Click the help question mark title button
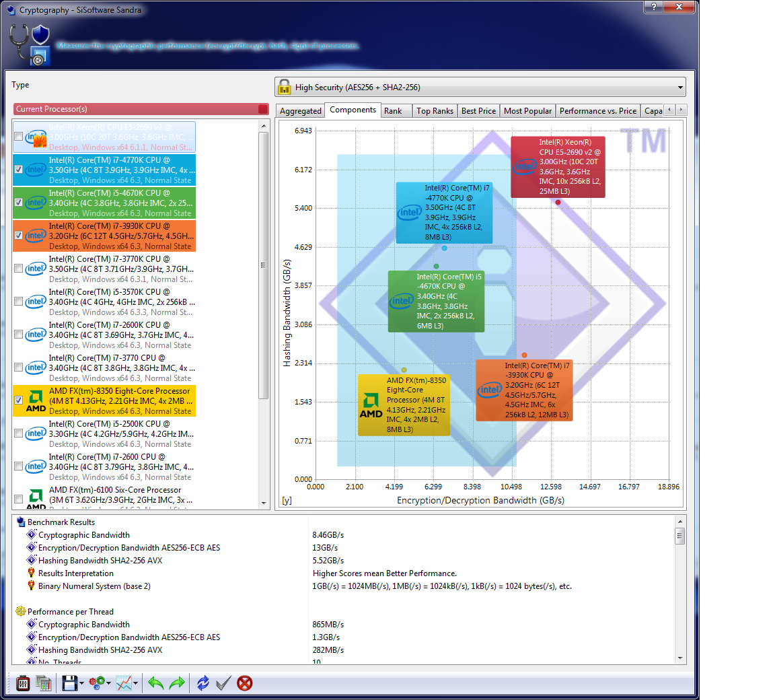 click(x=654, y=7)
